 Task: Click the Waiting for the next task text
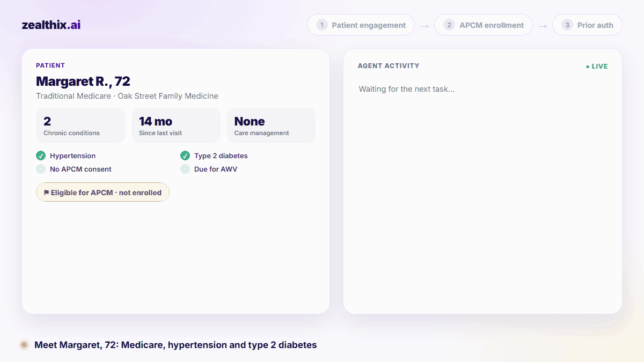tap(407, 89)
